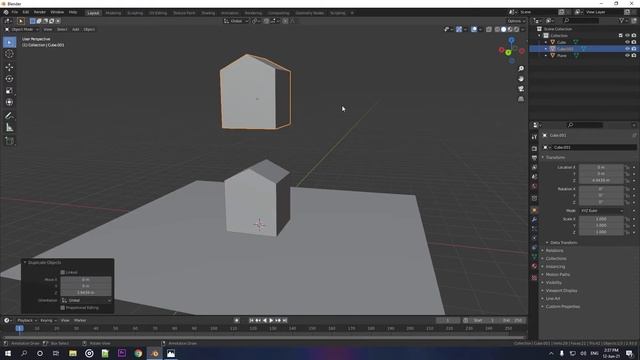Click the viewport zoom magnifier gizmo

[x=521, y=69]
